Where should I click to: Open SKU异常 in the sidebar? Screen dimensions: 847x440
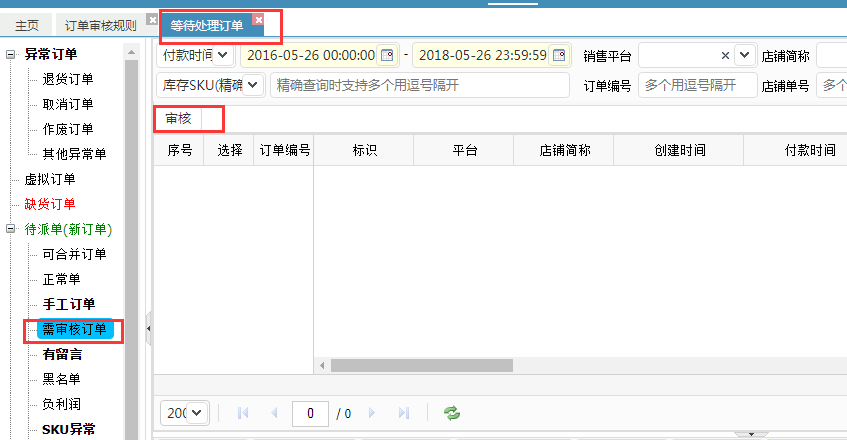[x=69, y=429]
